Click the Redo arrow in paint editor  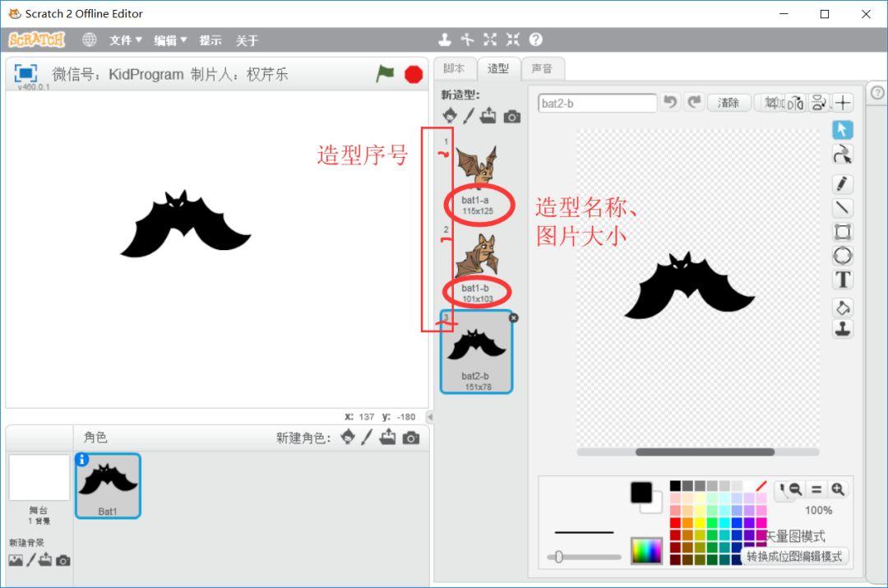[694, 102]
